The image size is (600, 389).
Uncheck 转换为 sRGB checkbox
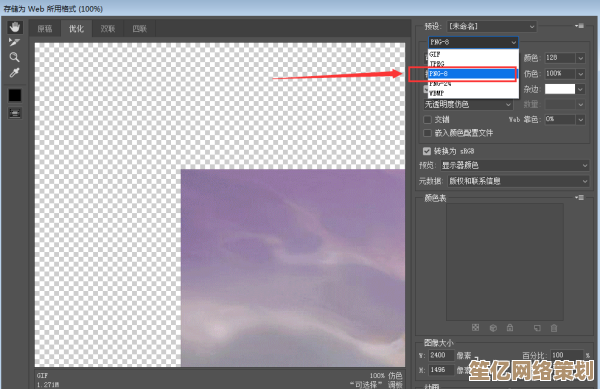[427, 151]
